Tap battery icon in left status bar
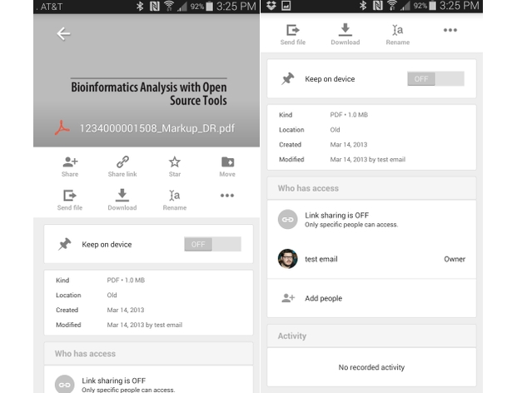The height and width of the screenshot is (393, 532). [x=209, y=6]
